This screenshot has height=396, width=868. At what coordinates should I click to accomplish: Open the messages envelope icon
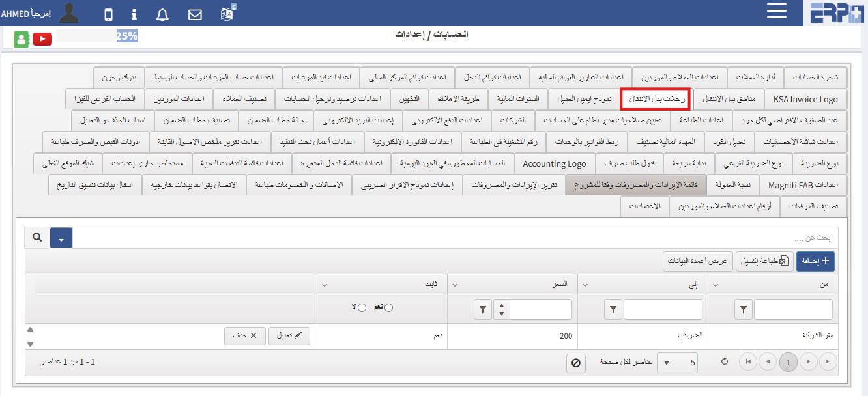[x=194, y=14]
